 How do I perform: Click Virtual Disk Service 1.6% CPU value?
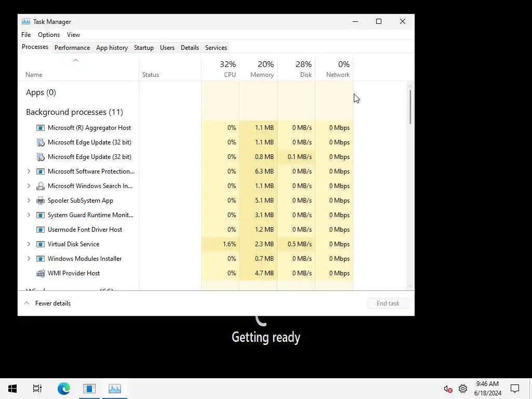[x=229, y=244]
